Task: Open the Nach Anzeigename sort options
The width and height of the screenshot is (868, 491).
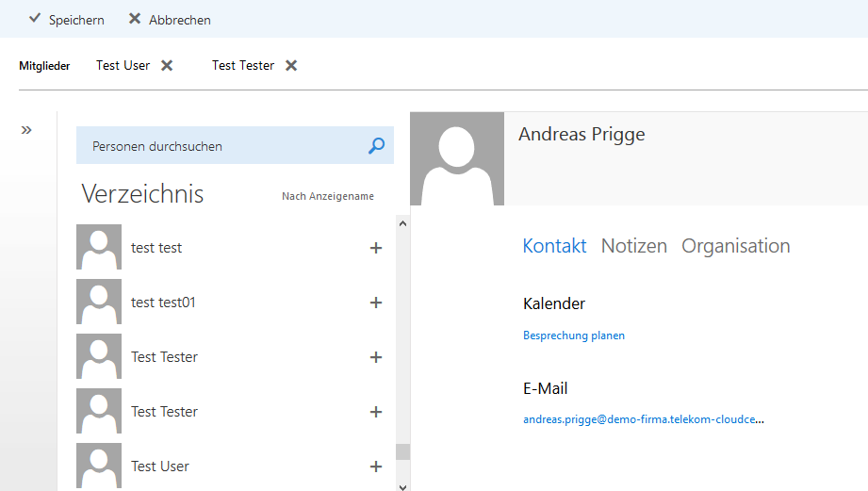Action: 327,196
